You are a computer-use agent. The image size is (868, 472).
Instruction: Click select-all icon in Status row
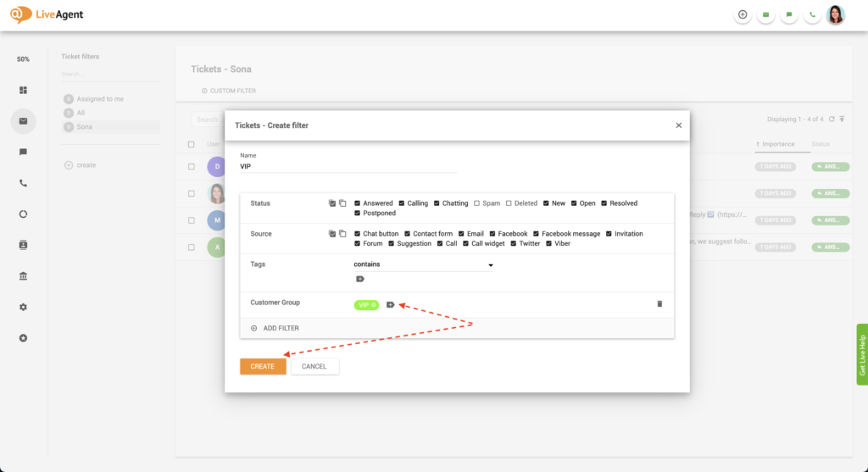(332, 203)
